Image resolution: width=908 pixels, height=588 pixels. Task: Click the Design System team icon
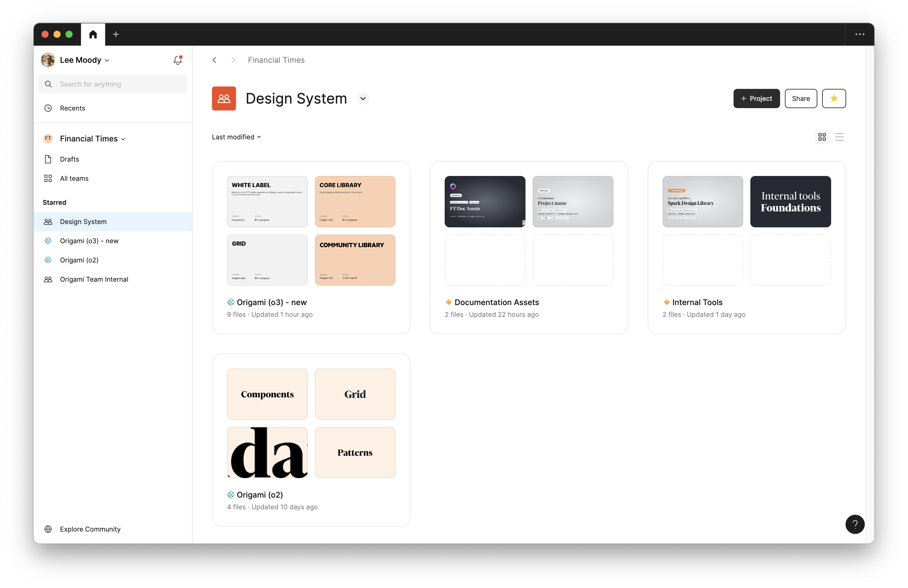pyautogui.click(x=224, y=99)
